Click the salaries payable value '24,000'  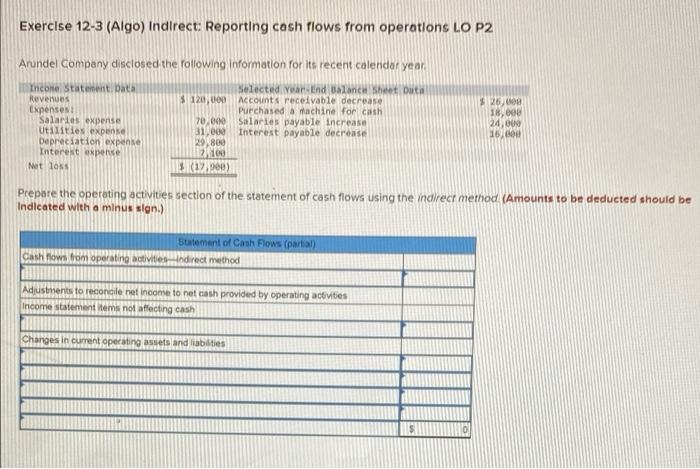pyautogui.click(x=505, y=124)
